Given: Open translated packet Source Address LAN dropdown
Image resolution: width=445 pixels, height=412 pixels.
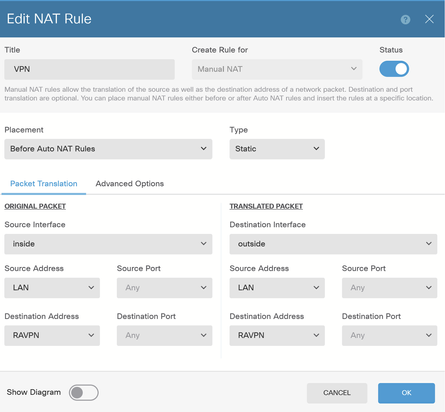Looking at the screenshot, I should 277,288.
